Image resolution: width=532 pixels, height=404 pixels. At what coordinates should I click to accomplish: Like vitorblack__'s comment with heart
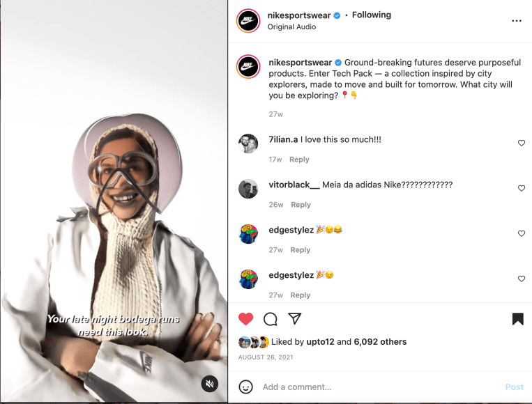(521, 188)
